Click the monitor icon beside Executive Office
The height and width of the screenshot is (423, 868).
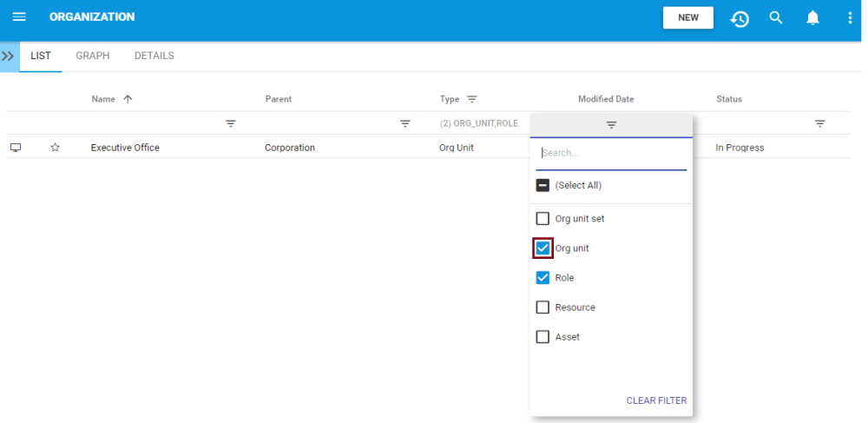[16, 148]
